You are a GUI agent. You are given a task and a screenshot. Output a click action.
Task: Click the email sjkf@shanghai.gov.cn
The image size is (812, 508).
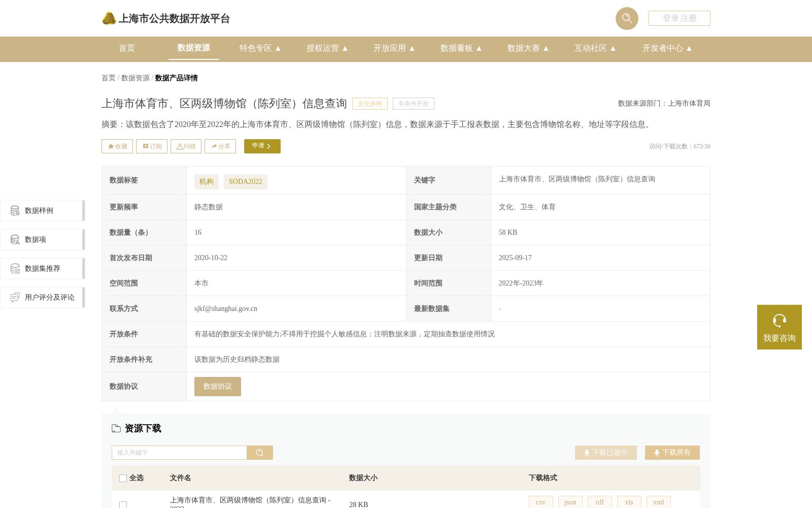[226, 309]
